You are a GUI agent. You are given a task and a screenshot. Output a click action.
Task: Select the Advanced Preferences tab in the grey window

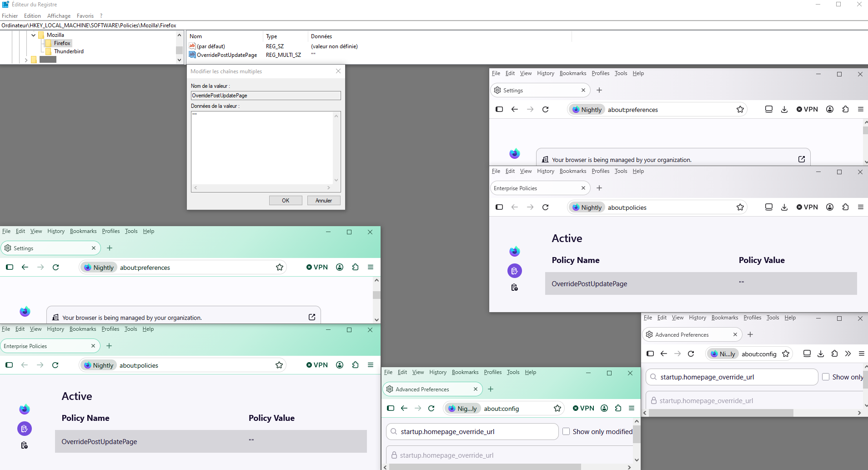tap(692, 334)
